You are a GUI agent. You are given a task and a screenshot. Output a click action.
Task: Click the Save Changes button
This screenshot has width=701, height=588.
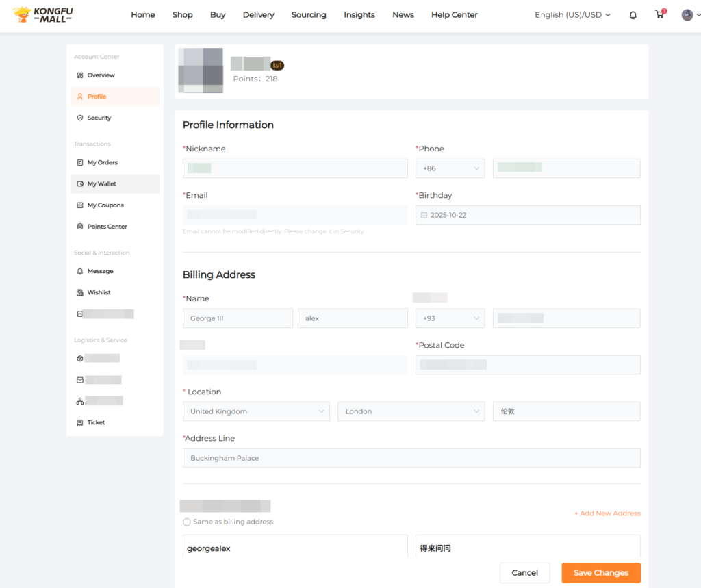click(x=600, y=573)
